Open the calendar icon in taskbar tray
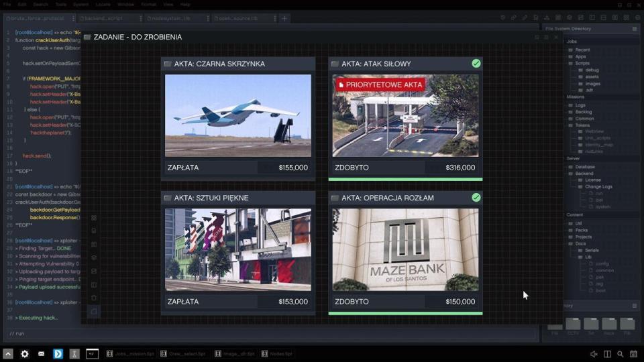This screenshot has height=362, width=644. pyautogui.click(x=633, y=354)
